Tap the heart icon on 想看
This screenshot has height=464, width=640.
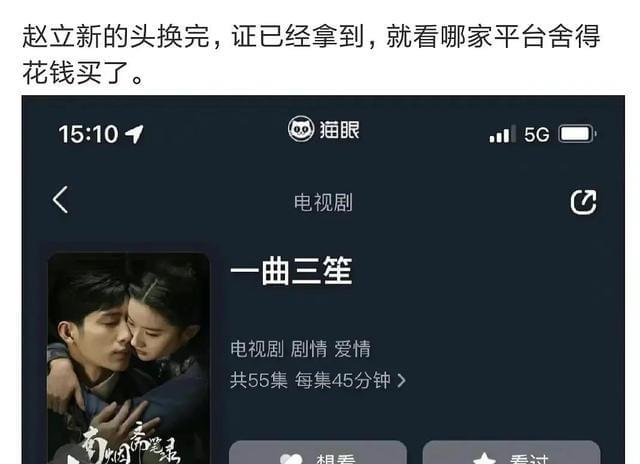(291, 459)
